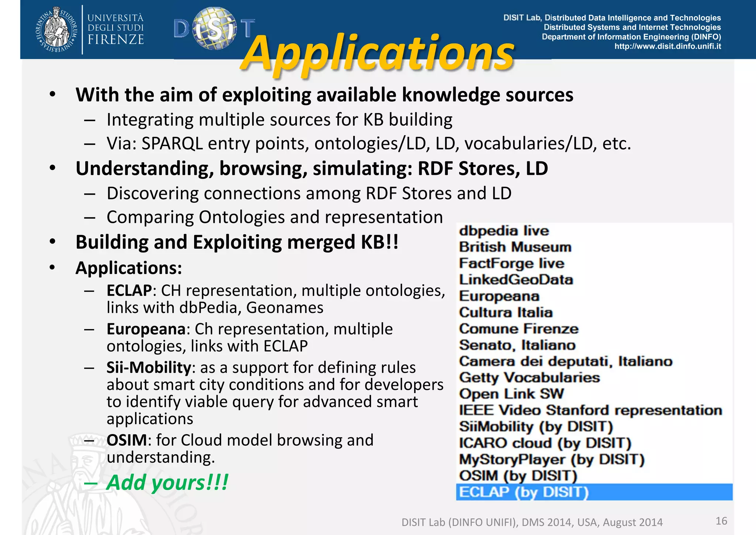This screenshot has width=756, height=535.
Task: Select 'ICARO cloud (by DISIT)' entry
Action: point(545,443)
